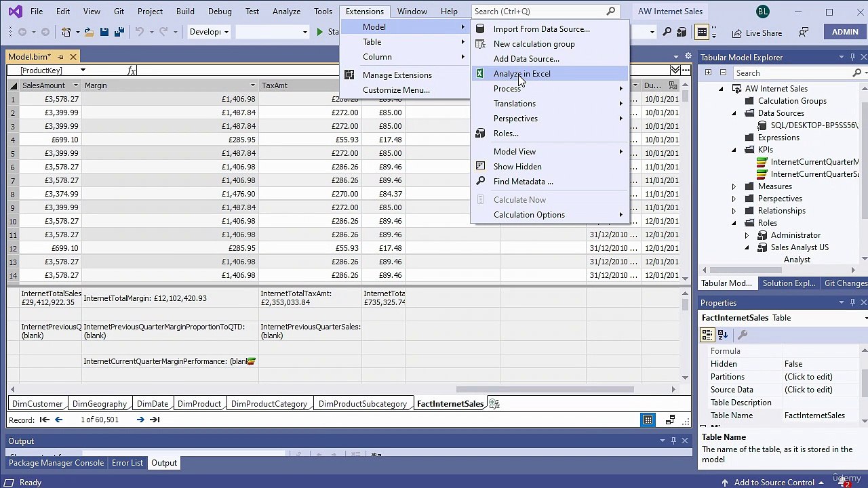Click the Expand All plus icon in Tabular Model Explorer
This screenshot has height=488, width=868.
[708, 73]
